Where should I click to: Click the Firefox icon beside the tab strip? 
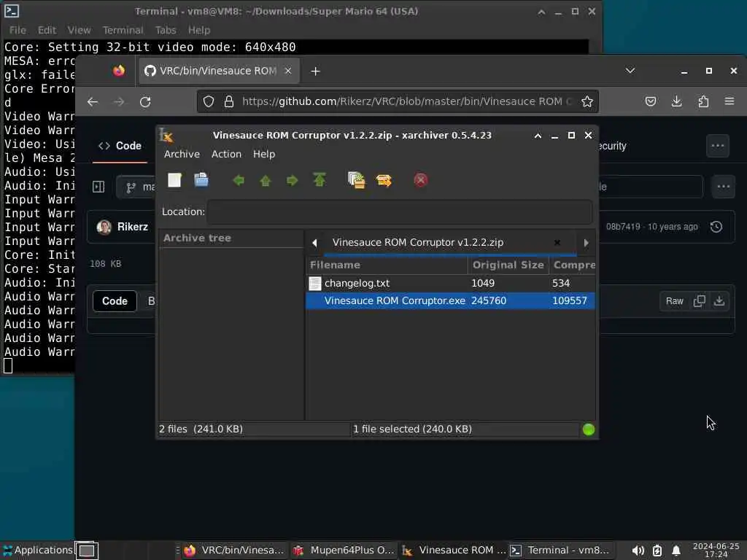(119, 71)
